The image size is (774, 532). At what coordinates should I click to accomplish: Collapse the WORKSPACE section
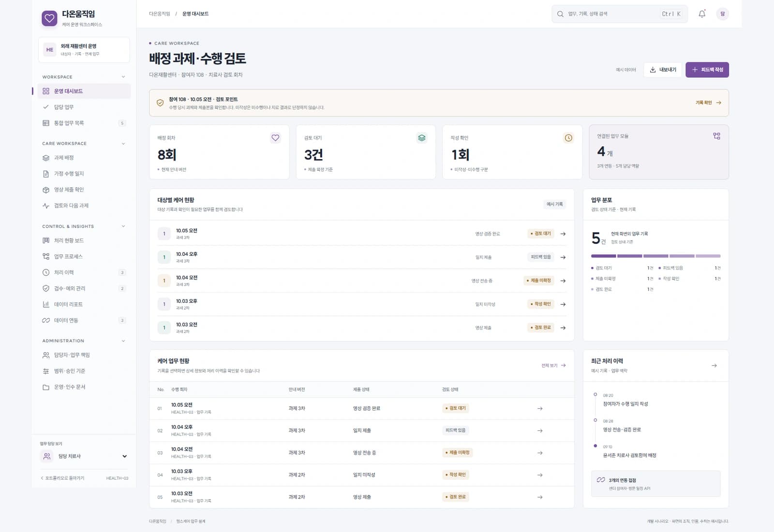[123, 77]
